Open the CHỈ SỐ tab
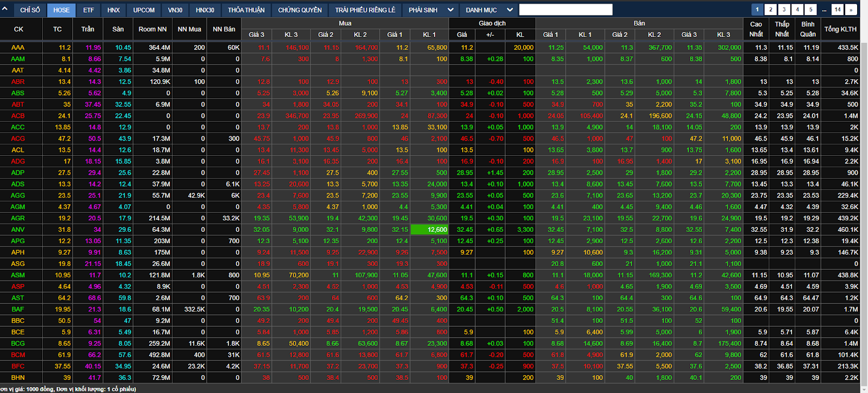This screenshot has width=868, height=393. [x=30, y=10]
